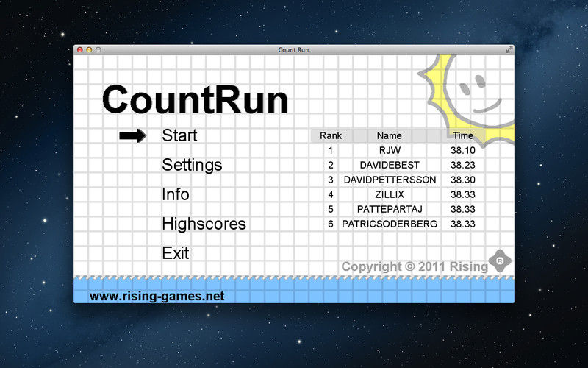The image size is (588, 368).
Task: Click the Rising Games logo emblem
Action: coord(500,261)
